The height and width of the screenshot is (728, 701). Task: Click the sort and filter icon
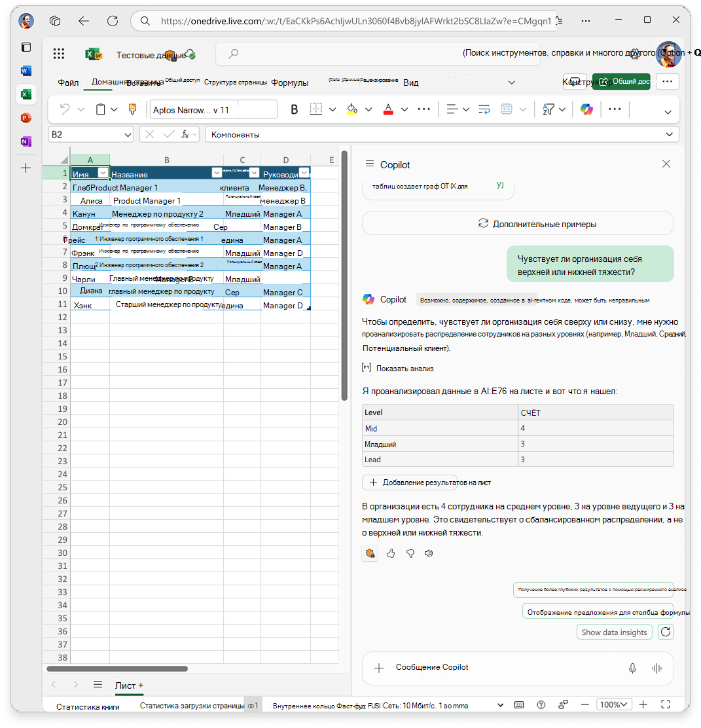tap(548, 109)
